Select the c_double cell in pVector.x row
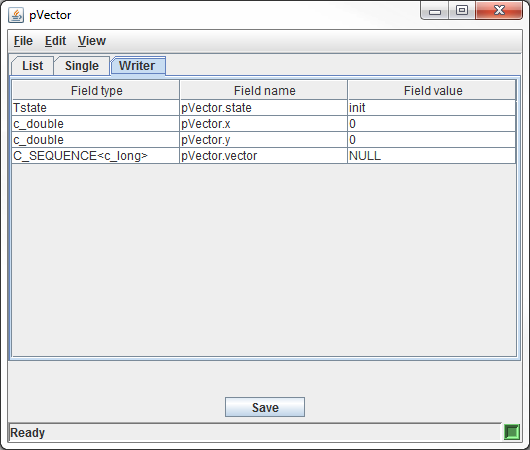This screenshot has height=450, width=530. 96,124
